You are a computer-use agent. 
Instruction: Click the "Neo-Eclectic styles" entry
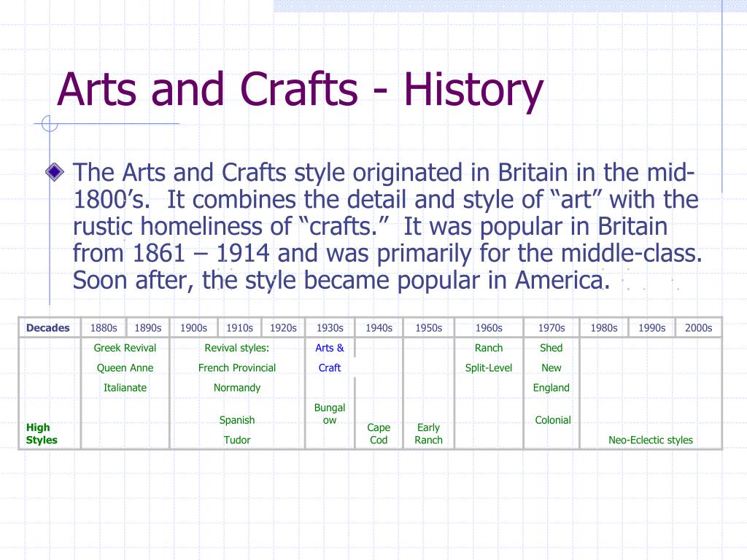coord(650,440)
